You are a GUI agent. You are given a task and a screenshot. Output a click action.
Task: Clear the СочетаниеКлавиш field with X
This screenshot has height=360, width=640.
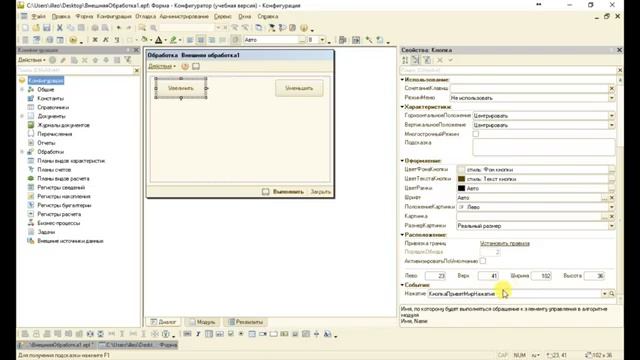(611, 88)
